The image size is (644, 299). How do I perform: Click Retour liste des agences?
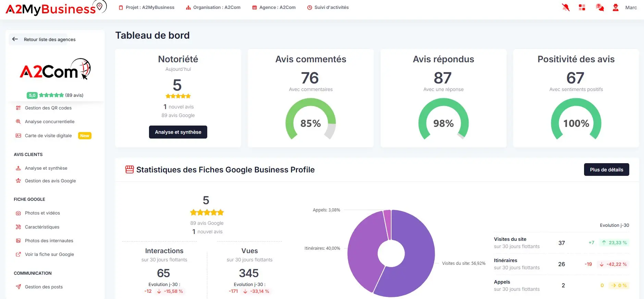[x=50, y=39]
